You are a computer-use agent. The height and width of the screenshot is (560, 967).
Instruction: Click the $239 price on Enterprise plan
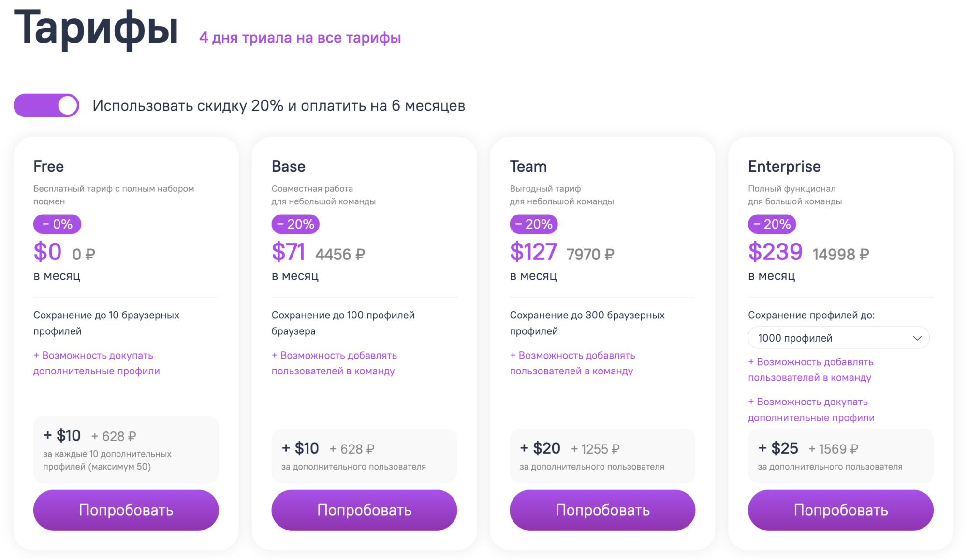(x=775, y=251)
